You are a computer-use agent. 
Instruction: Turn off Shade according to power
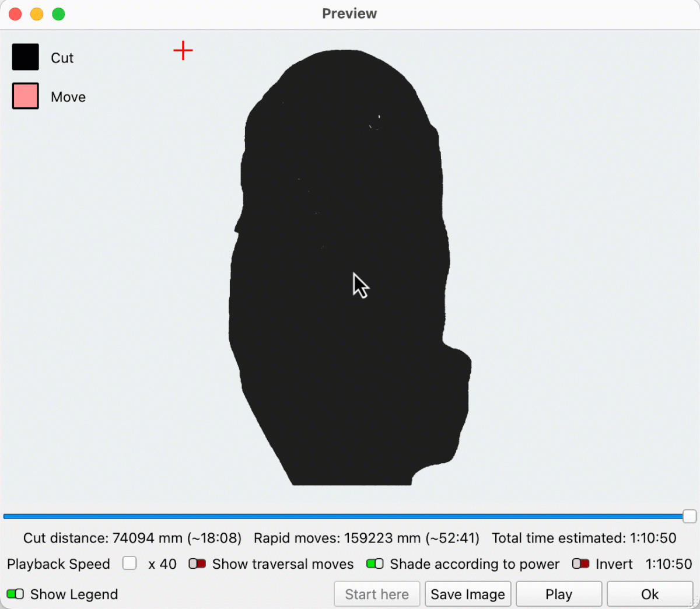point(374,564)
